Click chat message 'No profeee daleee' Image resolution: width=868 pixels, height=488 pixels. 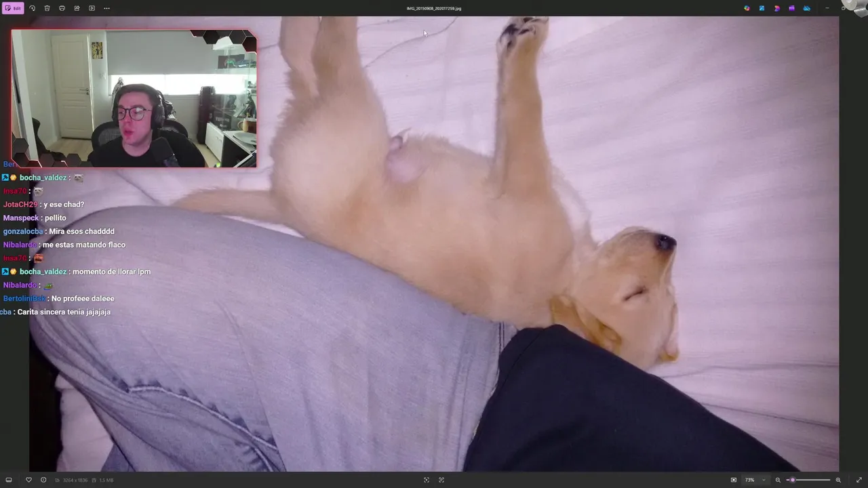(83, 299)
